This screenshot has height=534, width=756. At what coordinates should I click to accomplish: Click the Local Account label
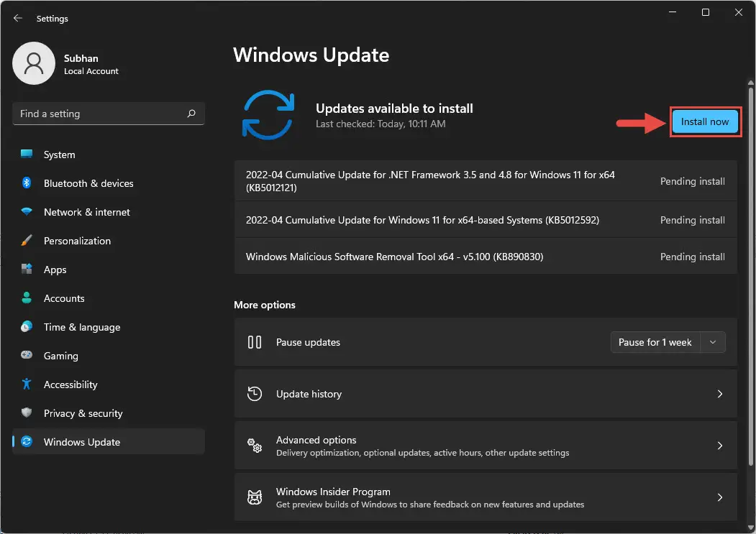tap(91, 71)
